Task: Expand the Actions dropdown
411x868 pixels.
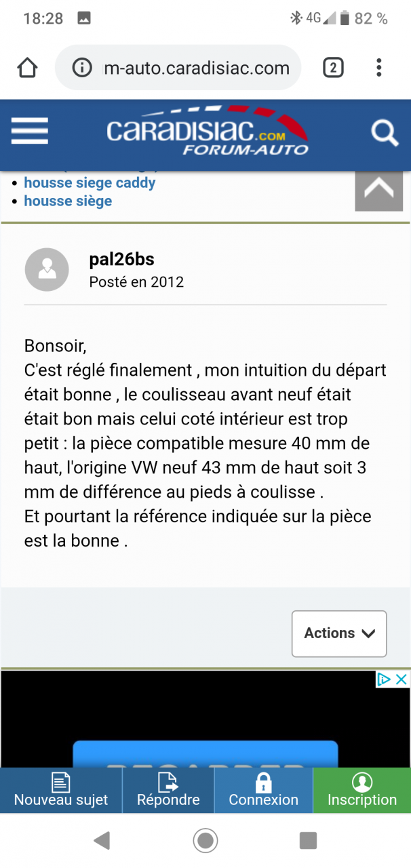Action: [x=339, y=633]
